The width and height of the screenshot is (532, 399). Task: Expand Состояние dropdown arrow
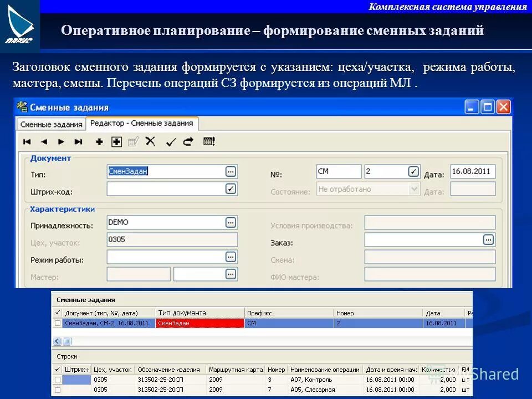click(x=414, y=189)
